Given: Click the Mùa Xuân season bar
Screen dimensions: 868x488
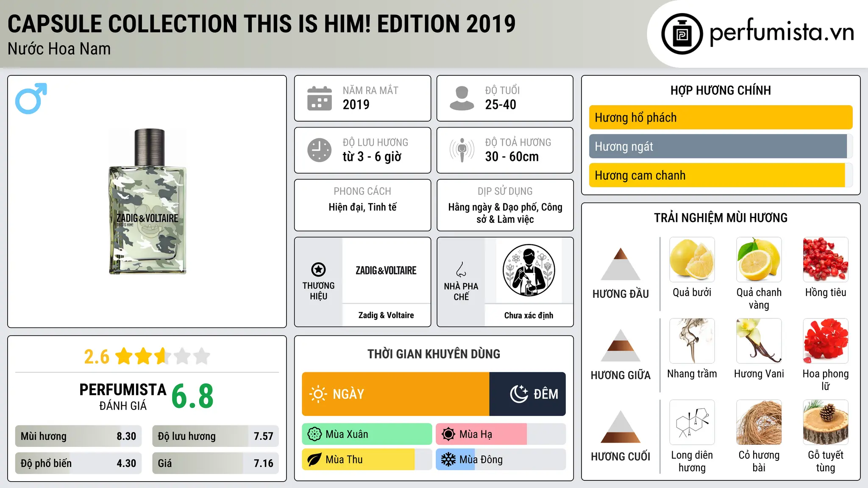Looking at the screenshot, I should (367, 434).
